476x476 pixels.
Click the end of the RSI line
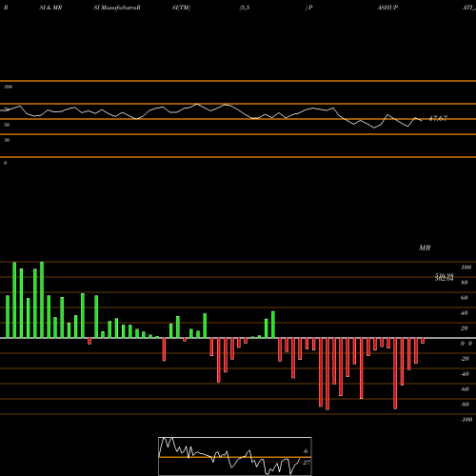421,121
